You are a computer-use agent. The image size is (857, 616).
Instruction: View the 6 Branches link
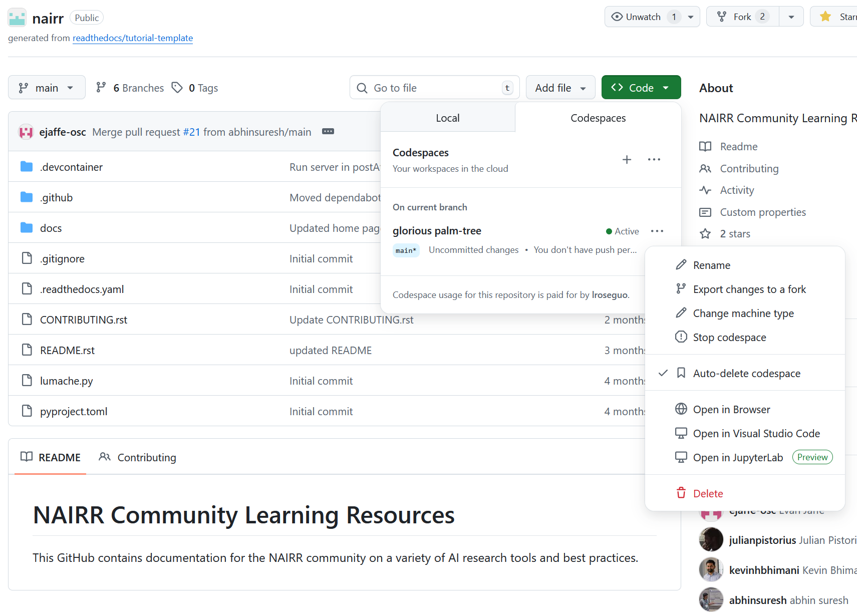point(130,88)
